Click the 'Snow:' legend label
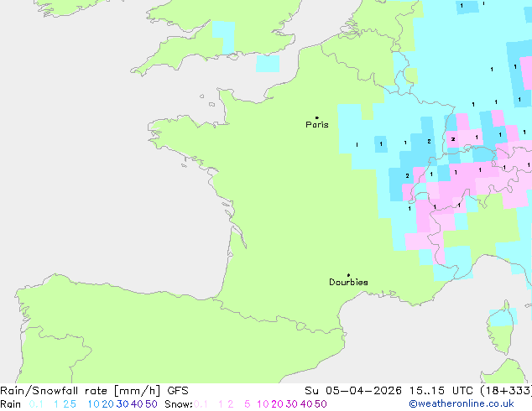Screen dimensions: 532x411 point(179,404)
